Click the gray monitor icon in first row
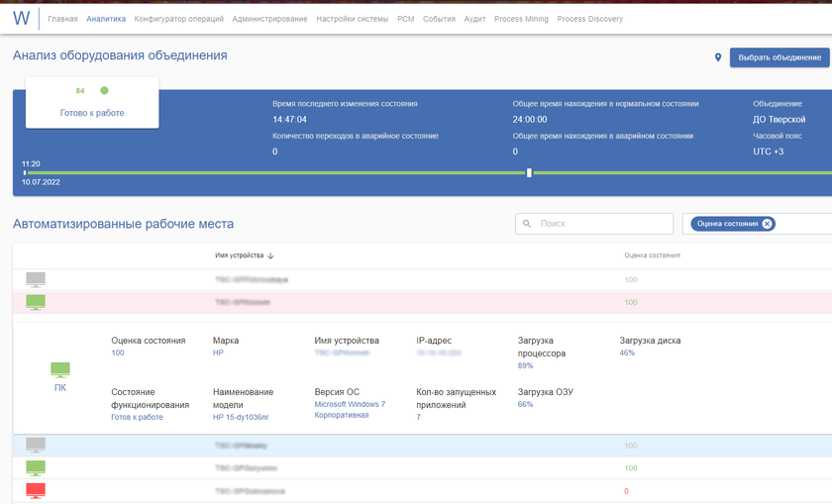This screenshot has width=832, height=504. point(36,280)
